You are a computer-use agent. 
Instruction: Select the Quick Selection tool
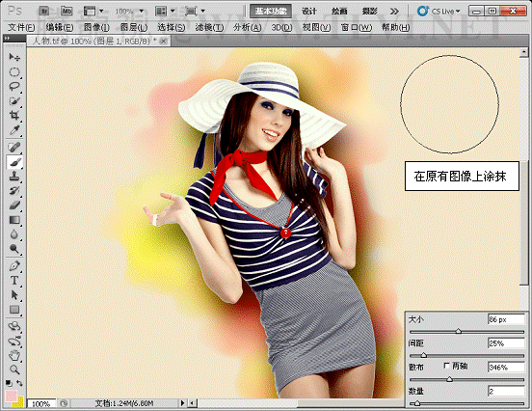tap(14, 101)
